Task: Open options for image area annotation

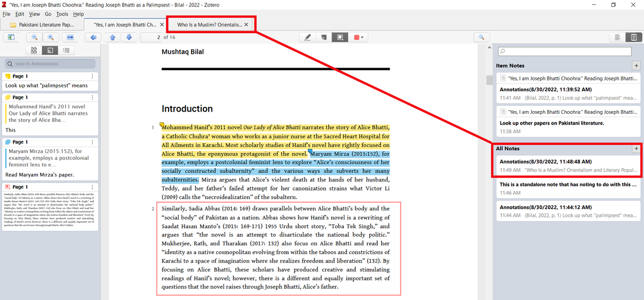Action: (x=93, y=187)
